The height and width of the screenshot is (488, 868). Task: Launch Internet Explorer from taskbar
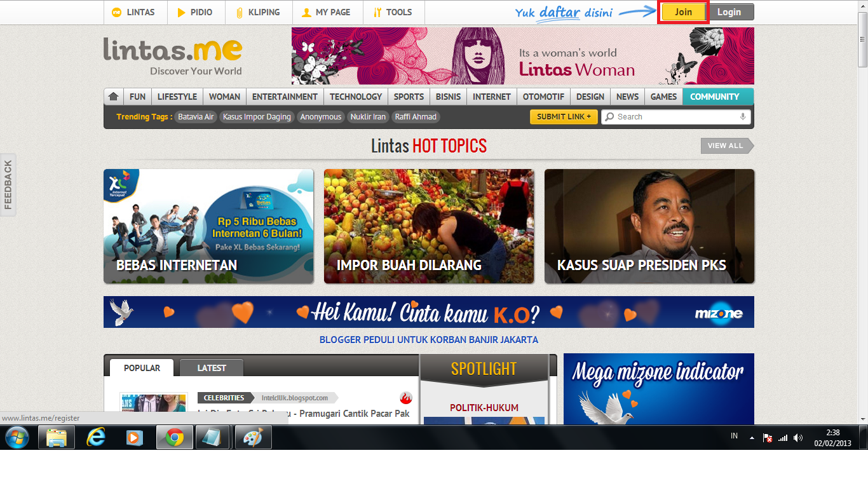point(96,437)
